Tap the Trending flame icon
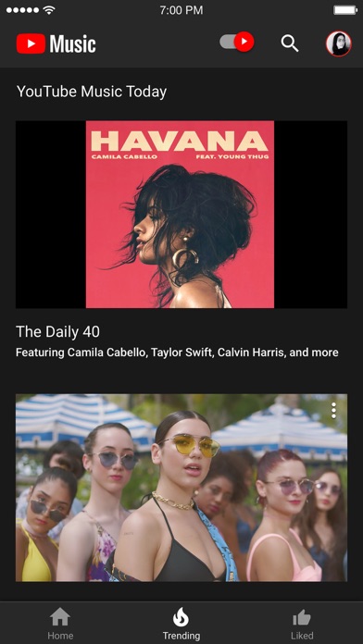 click(x=181, y=617)
